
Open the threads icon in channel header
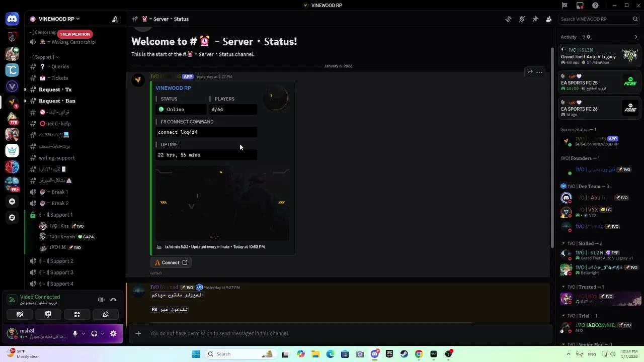click(x=508, y=19)
